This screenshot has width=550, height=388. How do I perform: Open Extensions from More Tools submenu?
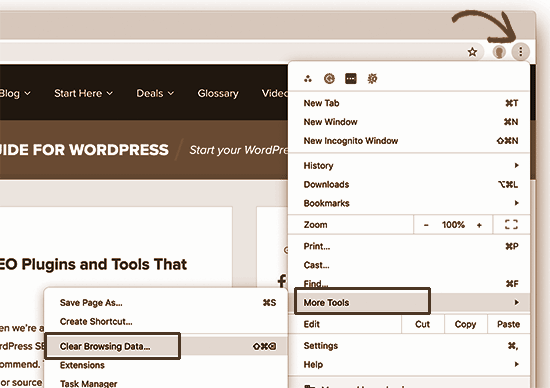click(x=166, y=365)
